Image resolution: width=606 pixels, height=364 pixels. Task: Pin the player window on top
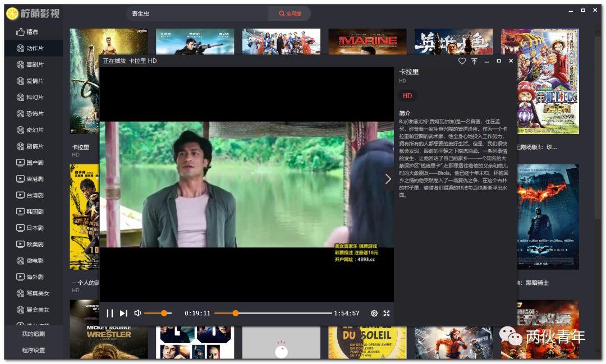coord(474,61)
